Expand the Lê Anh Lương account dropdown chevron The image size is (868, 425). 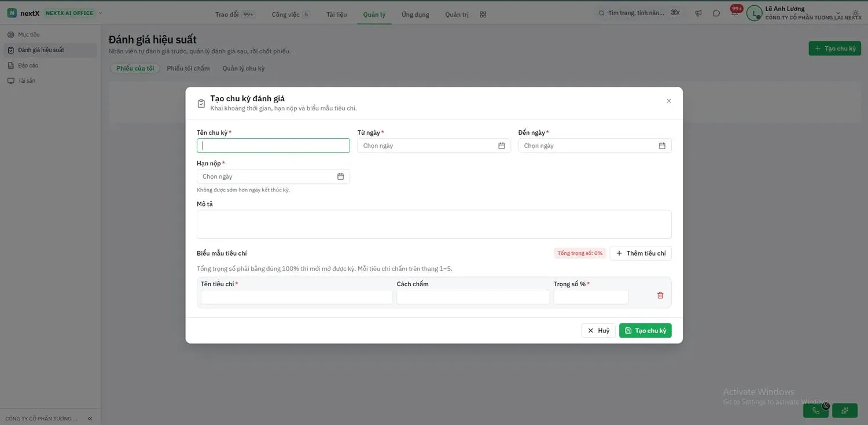click(x=838, y=13)
